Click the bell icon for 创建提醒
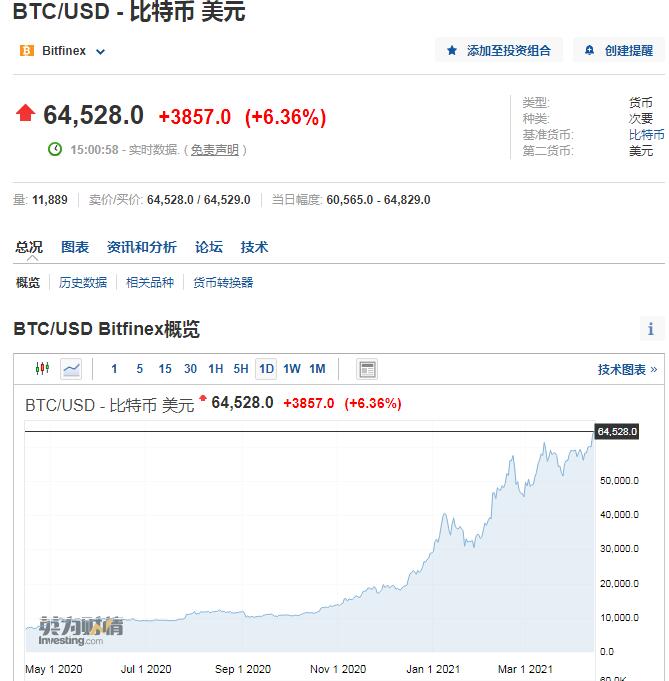The image size is (669, 681). (x=589, y=50)
